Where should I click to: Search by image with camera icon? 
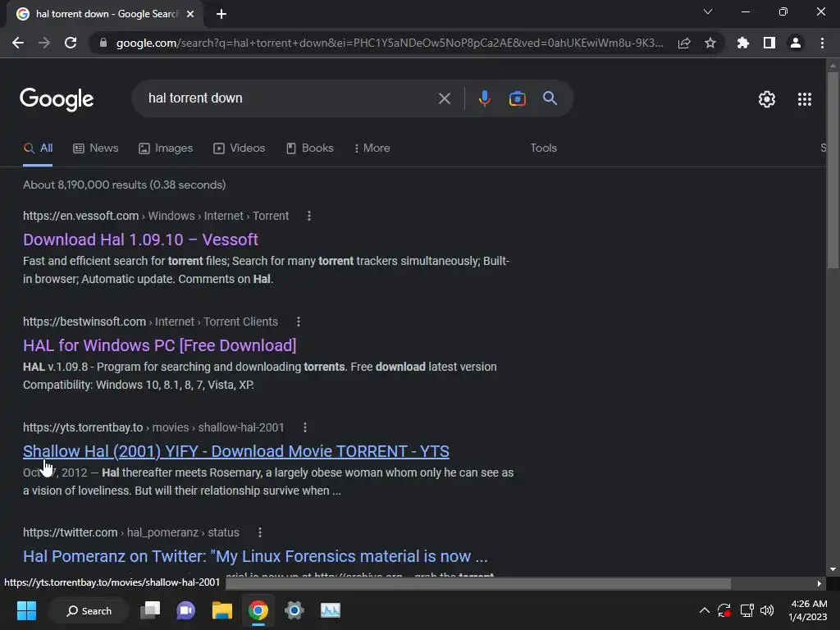coord(518,98)
